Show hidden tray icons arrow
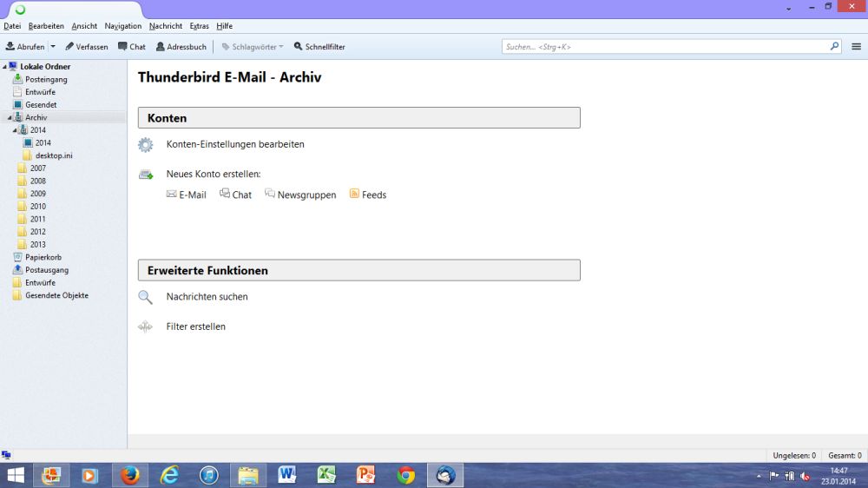 pyautogui.click(x=759, y=477)
